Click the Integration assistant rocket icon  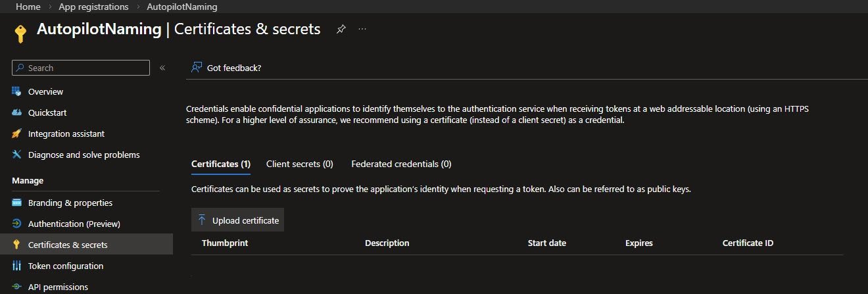point(17,134)
